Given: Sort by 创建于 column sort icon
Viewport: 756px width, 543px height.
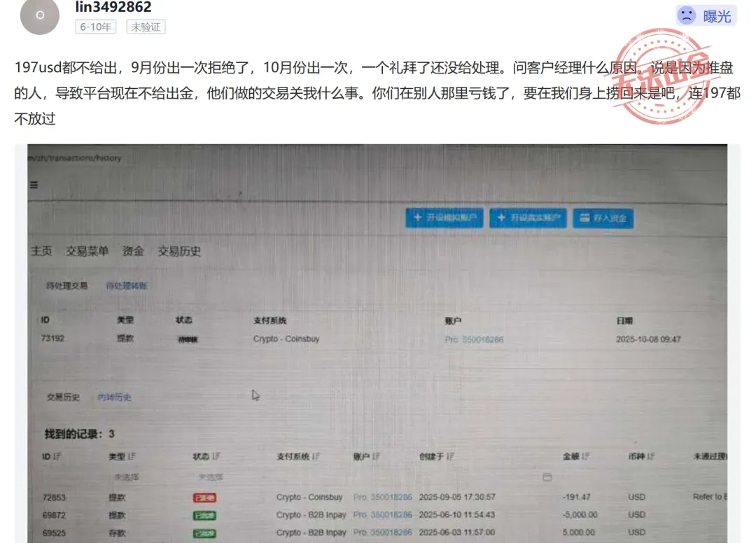Looking at the screenshot, I should pyautogui.click(x=450, y=456).
